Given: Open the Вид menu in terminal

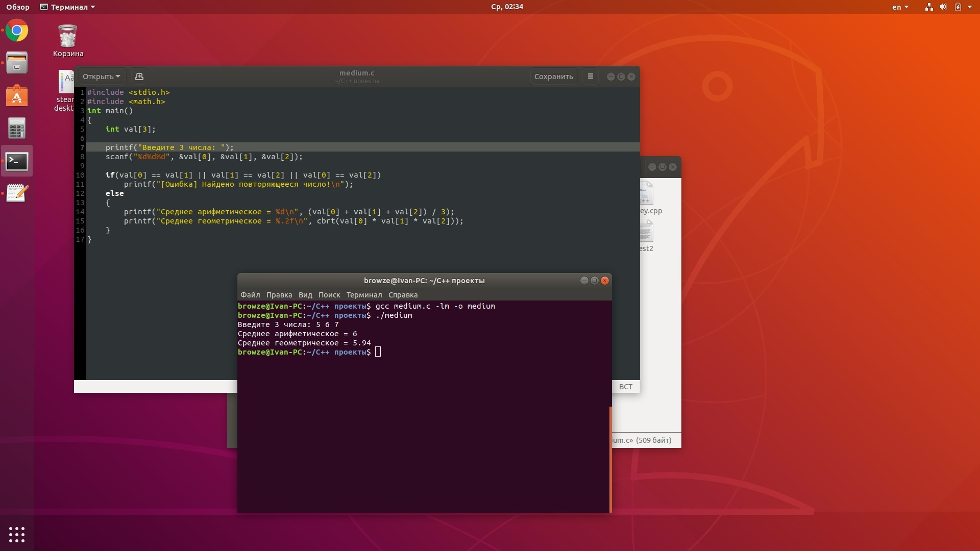Looking at the screenshot, I should click(305, 295).
